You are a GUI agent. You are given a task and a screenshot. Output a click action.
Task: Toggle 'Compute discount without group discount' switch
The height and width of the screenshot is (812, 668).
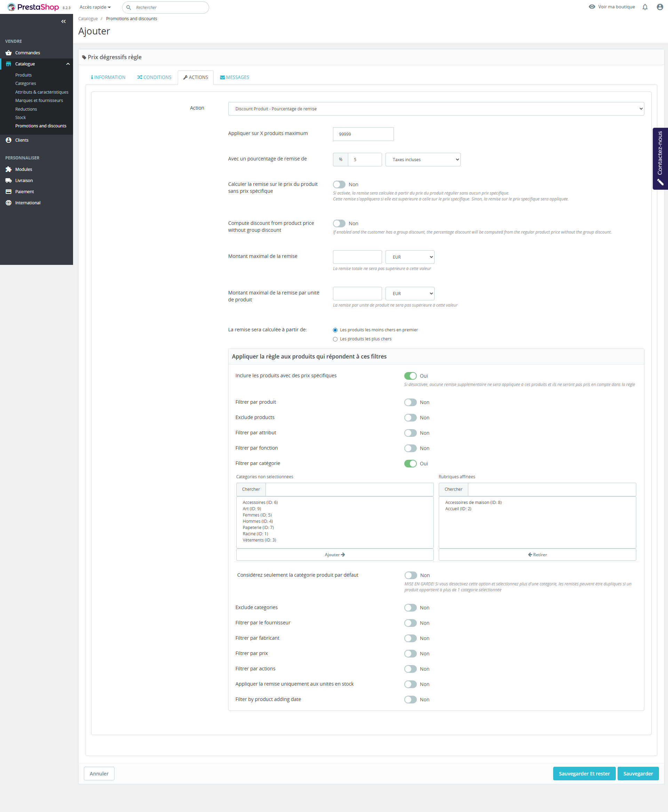[x=339, y=223]
